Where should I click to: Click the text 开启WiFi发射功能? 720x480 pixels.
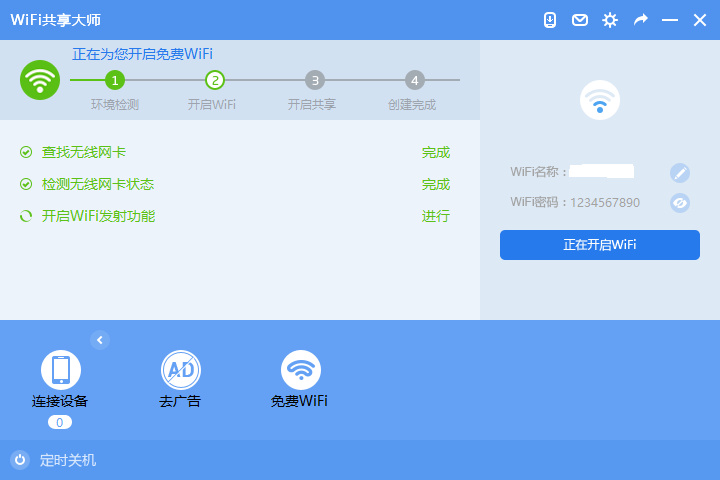[x=98, y=216]
